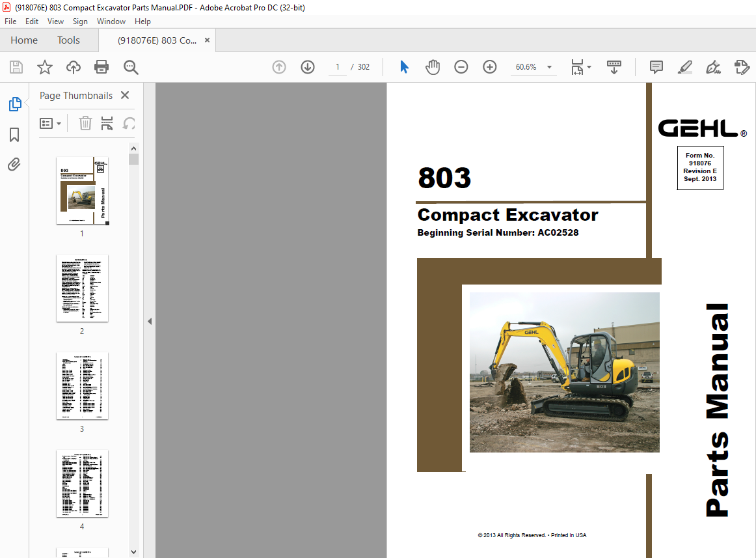
Task: Open the Sign document pen tool
Action: coord(713,67)
